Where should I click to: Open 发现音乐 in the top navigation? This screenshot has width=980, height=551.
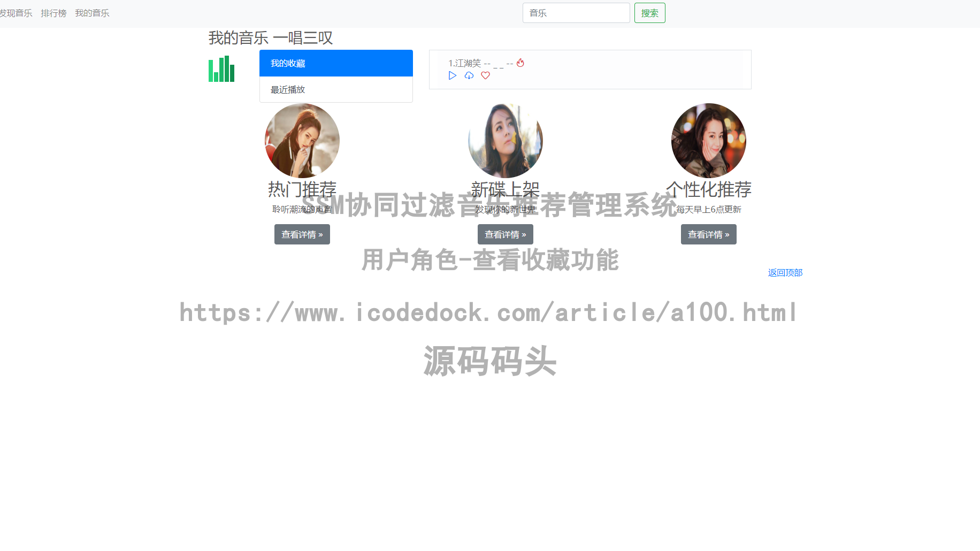pos(16,13)
